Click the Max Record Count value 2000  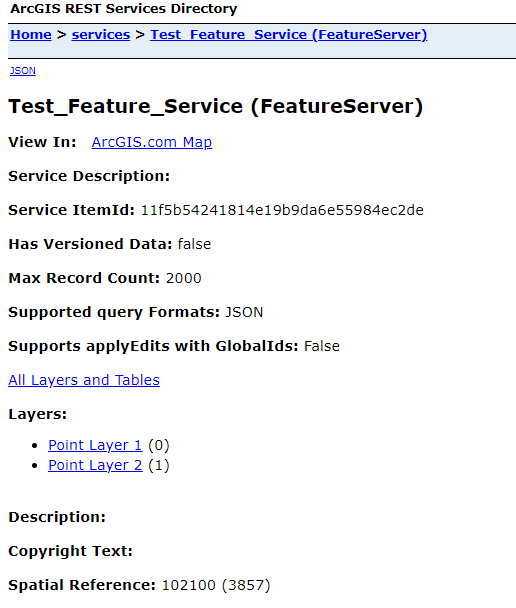pos(184,278)
